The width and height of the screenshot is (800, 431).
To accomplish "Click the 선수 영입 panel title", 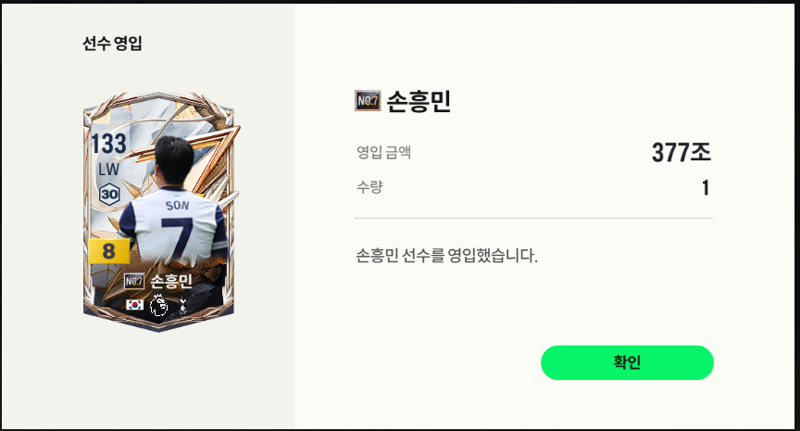I will (x=112, y=43).
